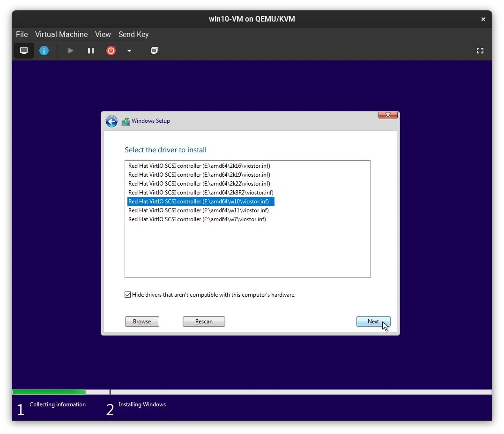Close the win10-VM viewer window
The image size is (504, 434).
(483, 19)
